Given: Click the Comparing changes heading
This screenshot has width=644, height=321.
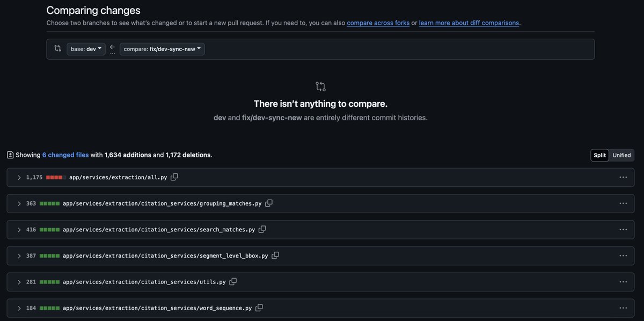Looking at the screenshot, I should 93,10.
